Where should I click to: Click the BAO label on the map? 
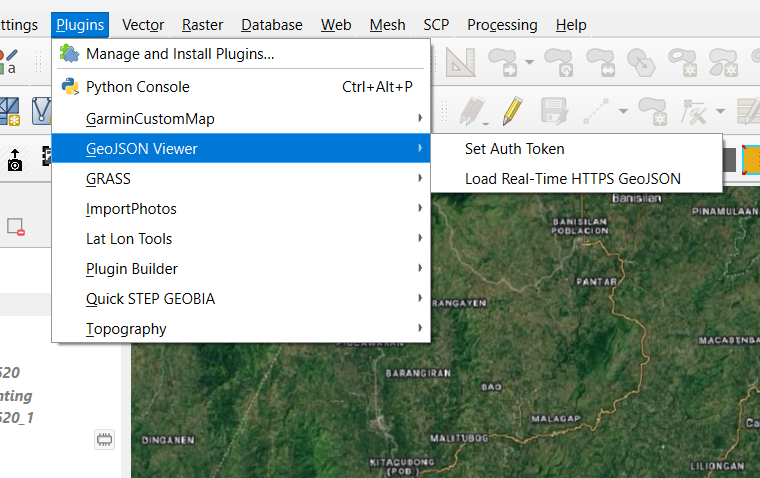point(491,387)
